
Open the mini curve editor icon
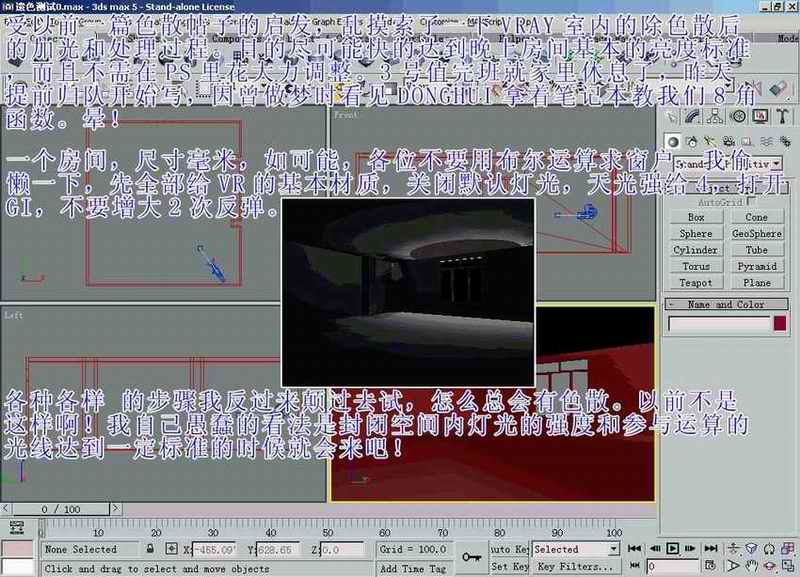pos(17,528)
